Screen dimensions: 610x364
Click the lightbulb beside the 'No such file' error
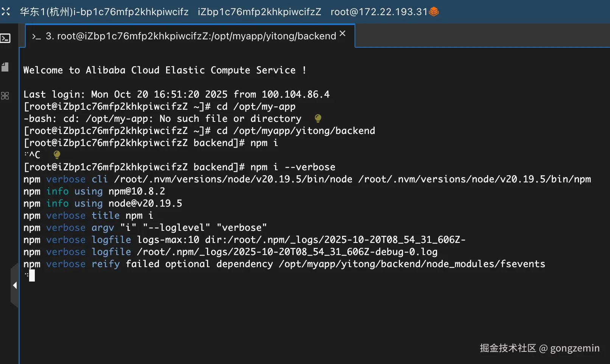(x=318, y=118)
